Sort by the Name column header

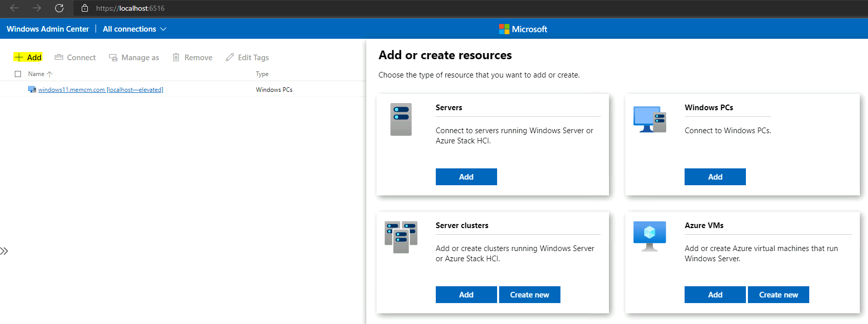36,74
